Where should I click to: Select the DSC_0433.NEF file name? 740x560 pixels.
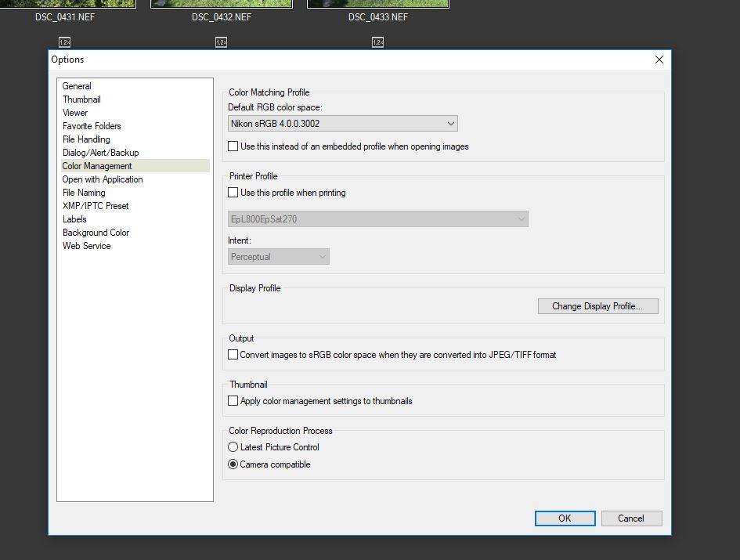point(378,17)
